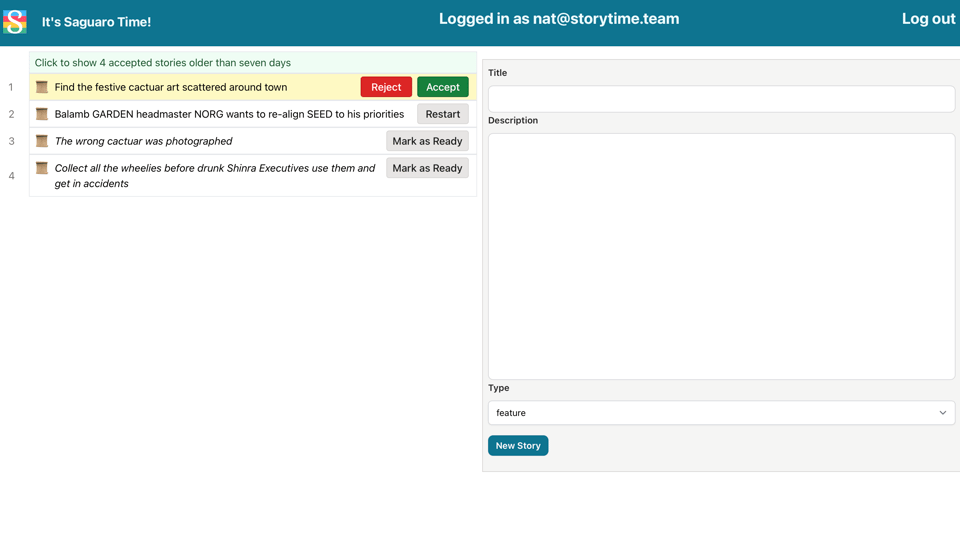The width and height of the screenshot is (960, 551).
Task: Restart the Balamb GARDEN headmaster story
Action: (442, 114)
